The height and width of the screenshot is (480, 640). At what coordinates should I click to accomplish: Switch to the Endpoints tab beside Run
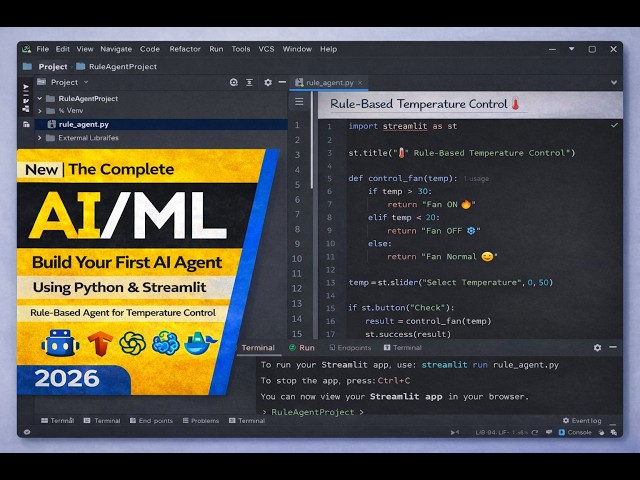pos(350,348)
